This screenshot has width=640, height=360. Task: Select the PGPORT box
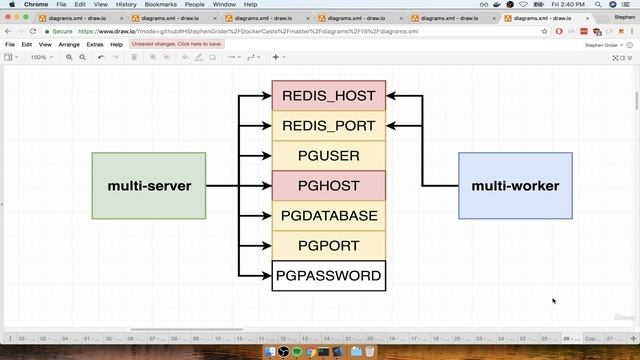point(329,246)
